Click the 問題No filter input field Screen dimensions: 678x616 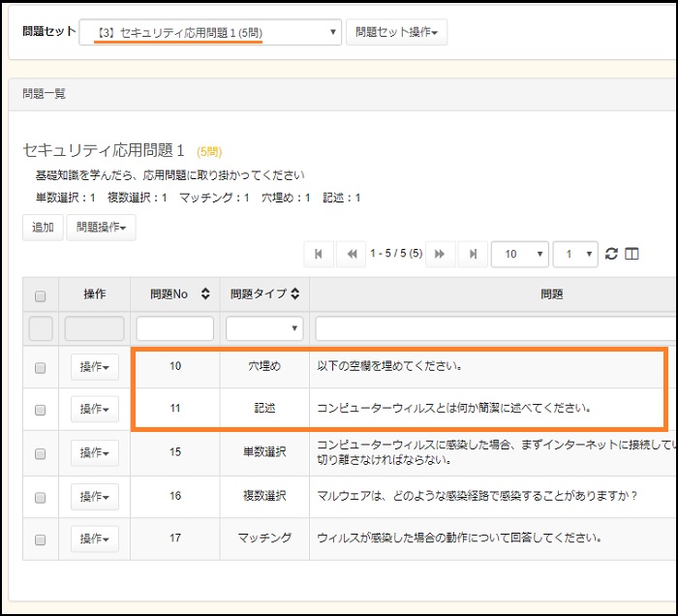(x=174, y=328)
